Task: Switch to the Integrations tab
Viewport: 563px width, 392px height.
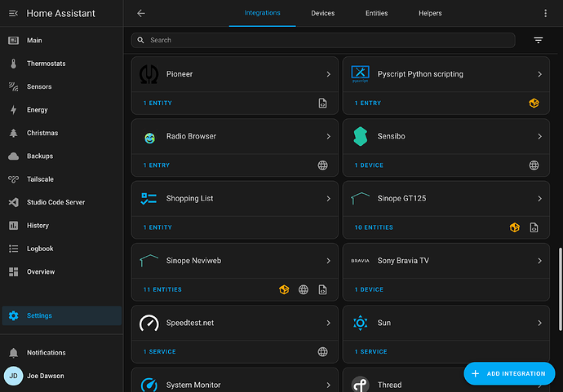Action: (262, 13)
